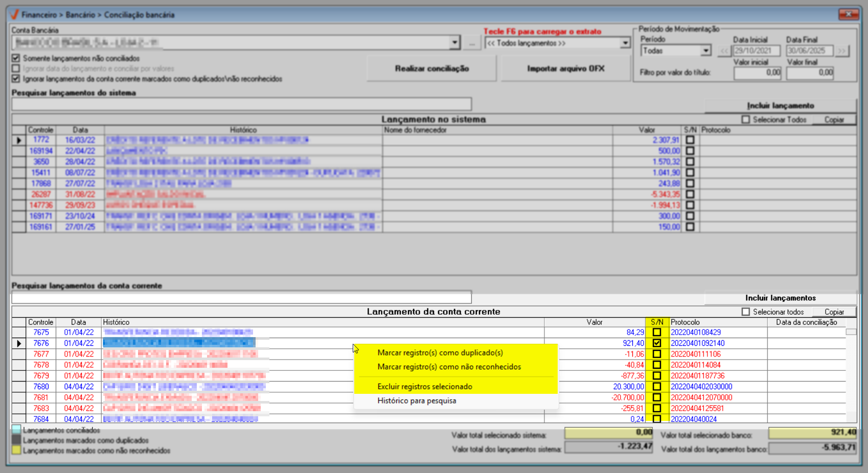The height and width of the screenshot is (473, 868).
Task: Select protocol 2022040108429 cell
Action: 718,333
